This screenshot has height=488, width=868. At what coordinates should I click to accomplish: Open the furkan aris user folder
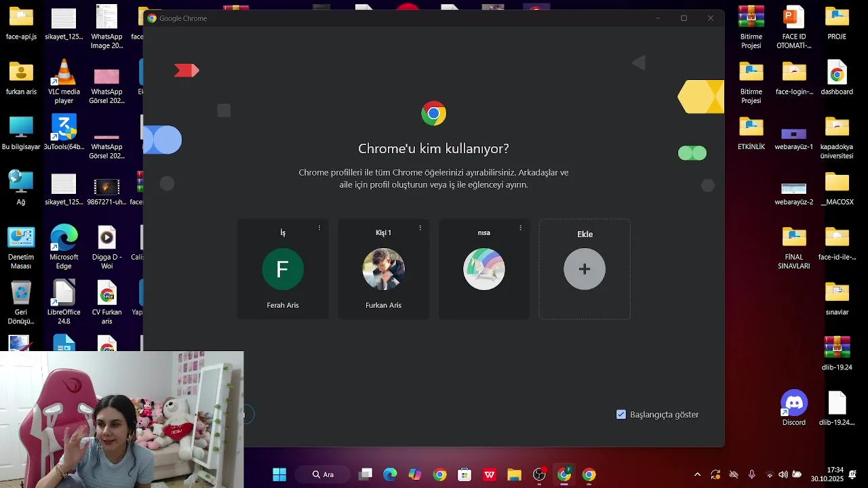(x=21, y=78)
